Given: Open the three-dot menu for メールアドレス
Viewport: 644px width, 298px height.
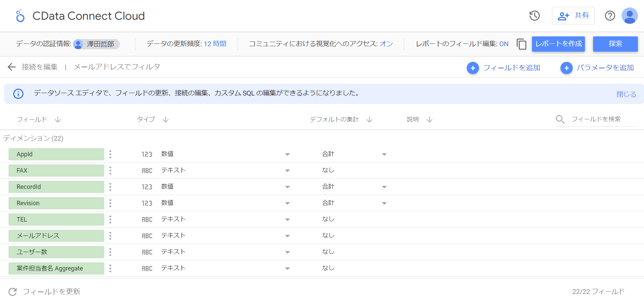Looking at the screenshot, I should (x=110, y=236).
